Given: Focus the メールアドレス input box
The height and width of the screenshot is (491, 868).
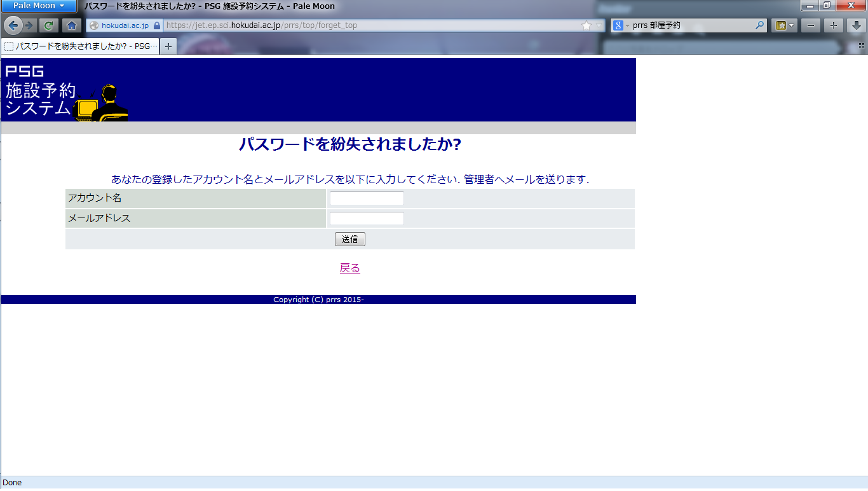Looking at the screenshot, I should tap(367, 219).
